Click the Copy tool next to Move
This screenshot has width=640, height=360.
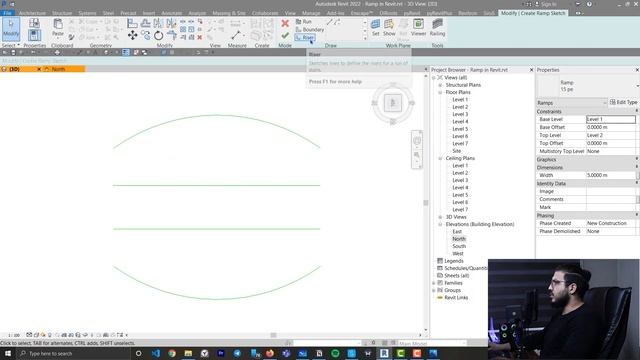click(145, 36)
